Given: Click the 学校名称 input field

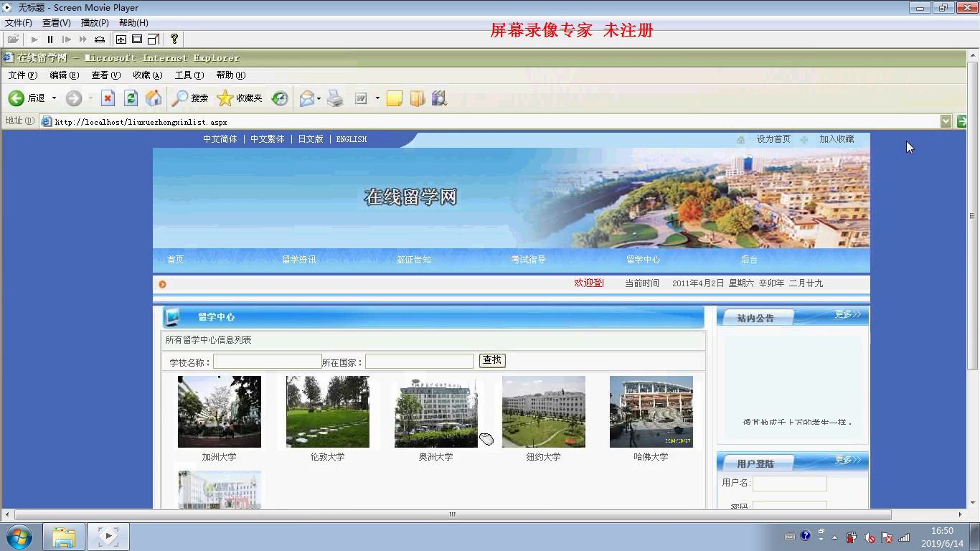Looking at the screenshot, I should click(x=268, y=362).
